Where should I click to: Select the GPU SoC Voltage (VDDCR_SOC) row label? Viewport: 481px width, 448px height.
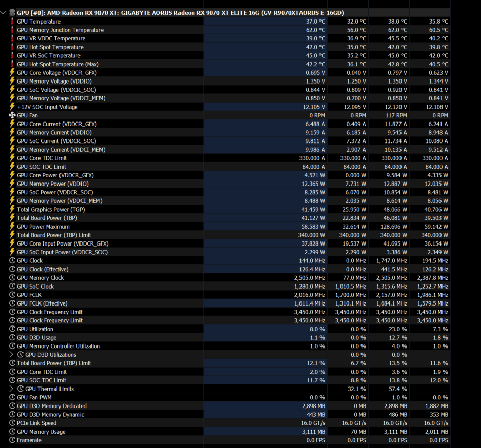point(56,90)
